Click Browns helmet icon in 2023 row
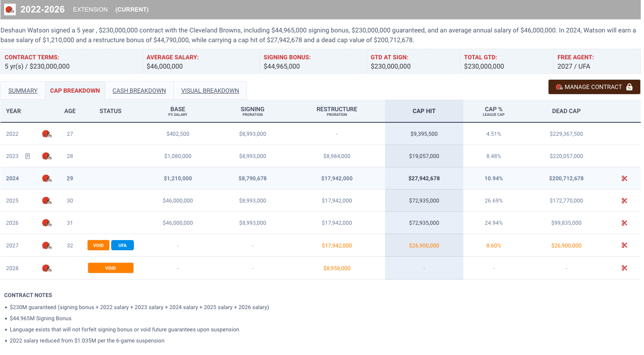This screenshot has height=355, width=644. (x=47, y=156)
